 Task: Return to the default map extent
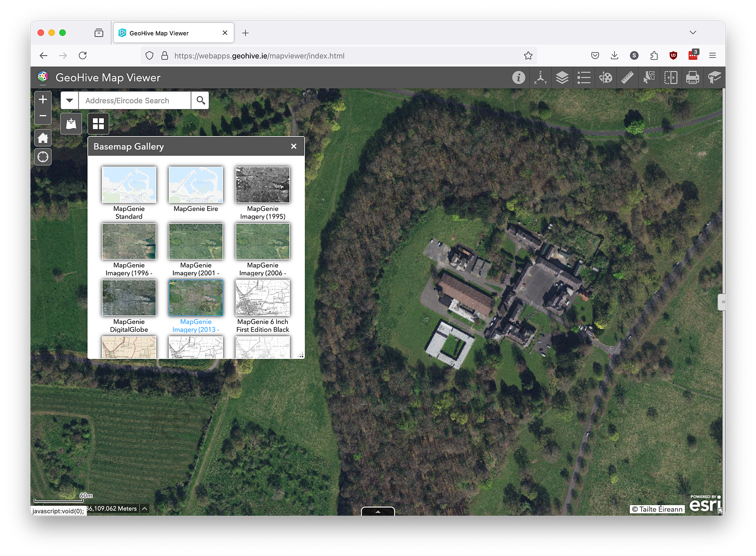coord(43,138)
